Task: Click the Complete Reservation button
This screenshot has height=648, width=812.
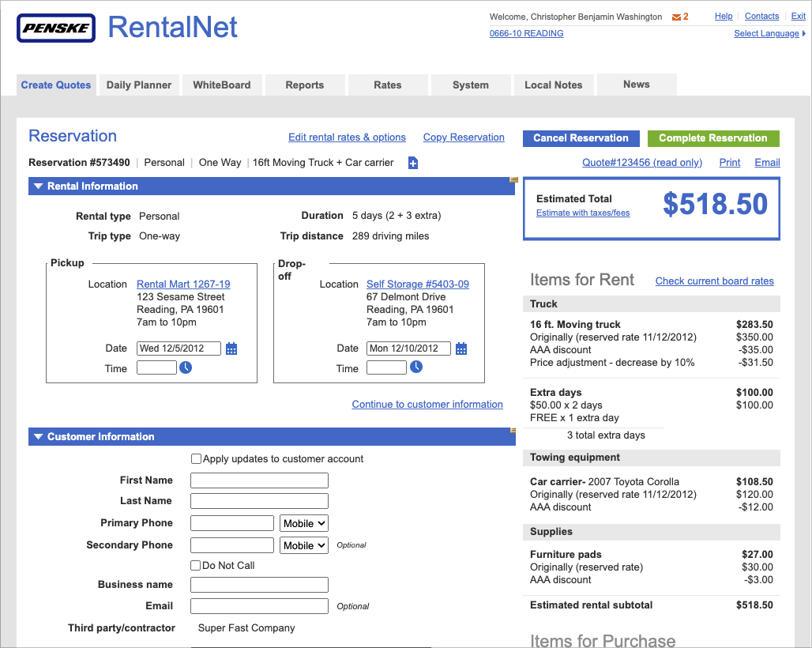Action: [713, 138]
